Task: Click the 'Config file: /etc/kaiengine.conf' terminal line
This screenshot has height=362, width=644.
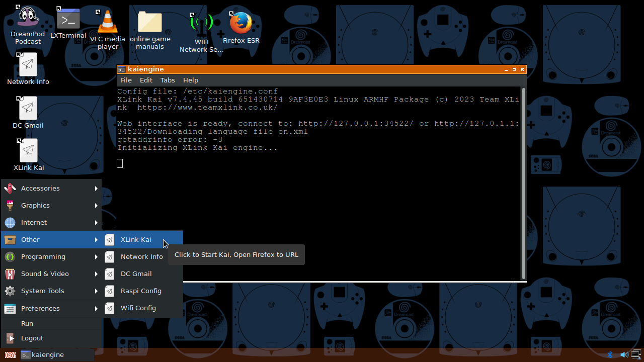Action: click(198, 92)
